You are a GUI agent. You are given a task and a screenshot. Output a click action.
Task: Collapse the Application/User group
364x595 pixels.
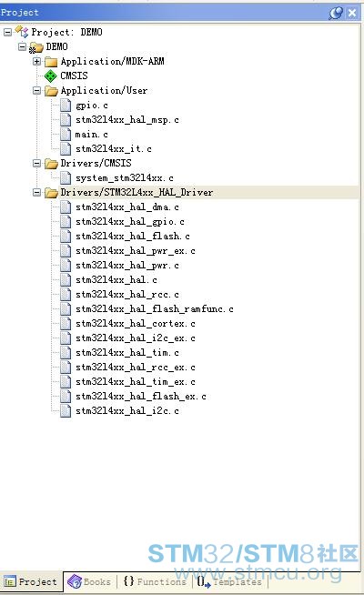click(x=36, y=90)
